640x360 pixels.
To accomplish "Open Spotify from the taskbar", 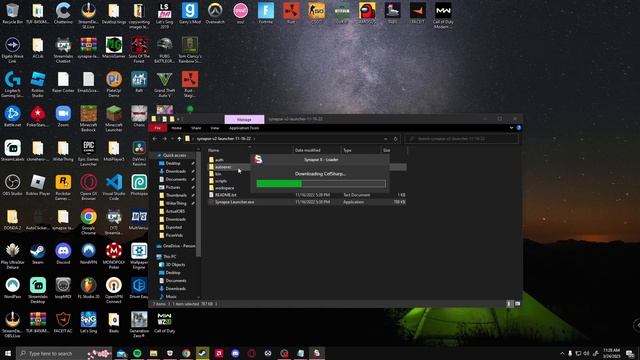I will (137, 353).
